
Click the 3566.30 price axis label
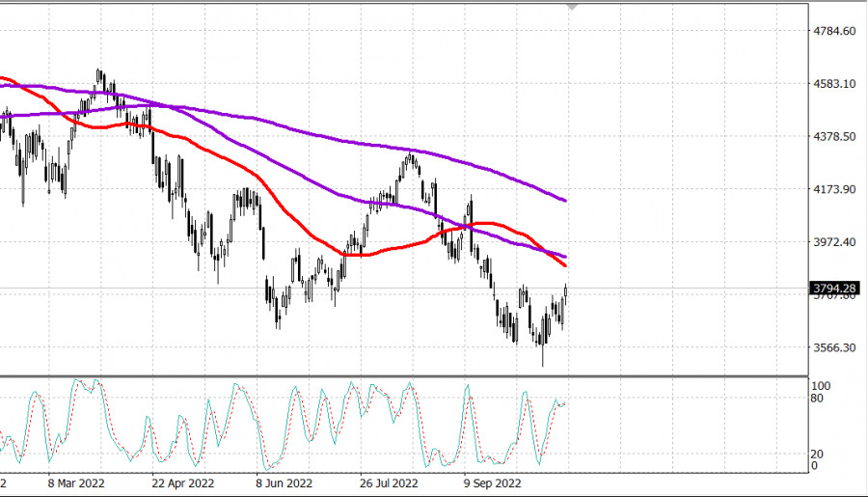tap(834, 347)
